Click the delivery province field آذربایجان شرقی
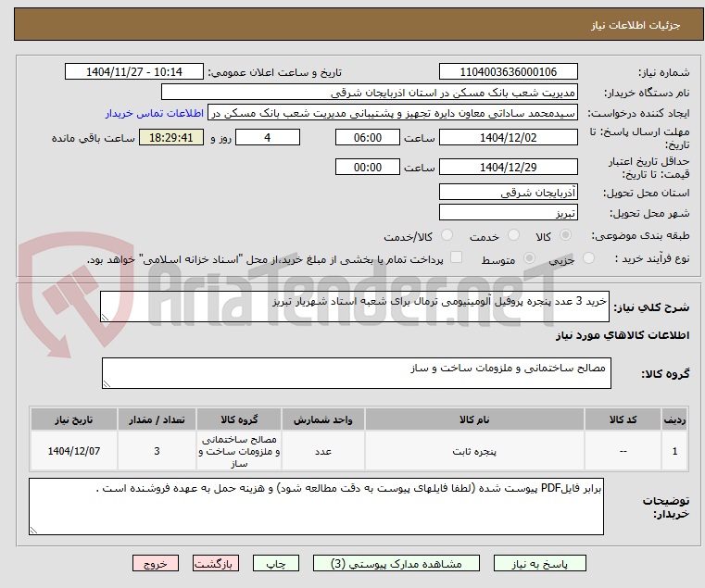The image size is (705, 588). pos(508,193)
